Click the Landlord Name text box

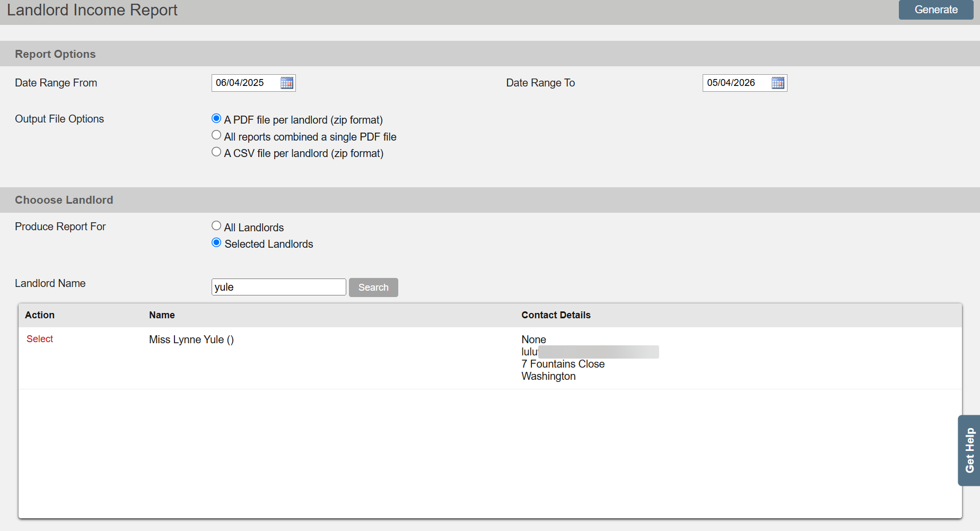(x=279, y=287)
